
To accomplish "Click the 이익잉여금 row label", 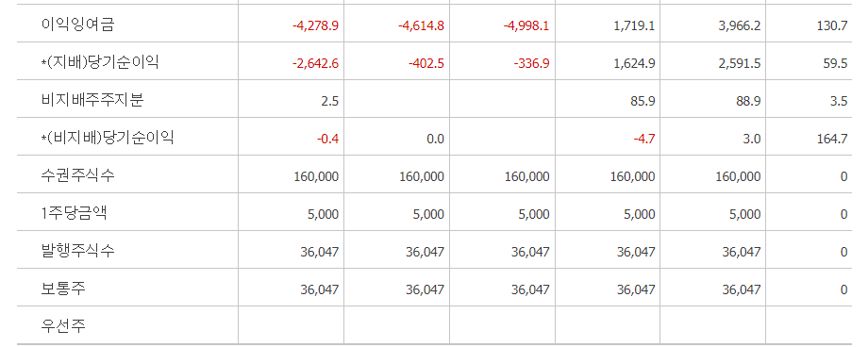I will pos(77,25).
